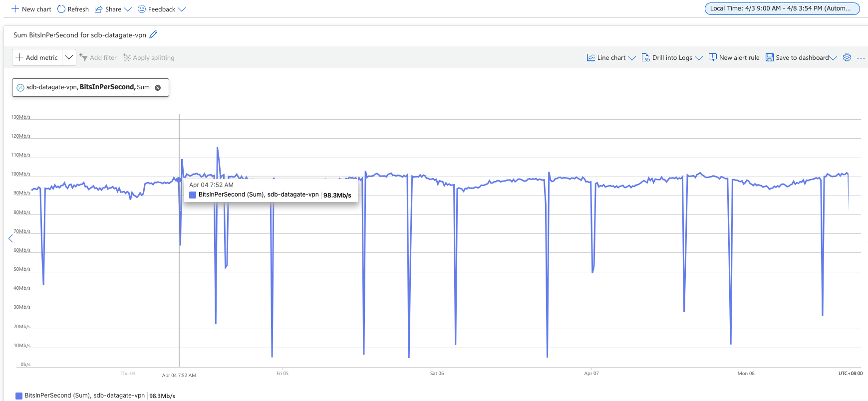Expand the Add metric dropdown arrow
Image resolution: width=868 pixels, height=401 pixels.
coord(69,57)
